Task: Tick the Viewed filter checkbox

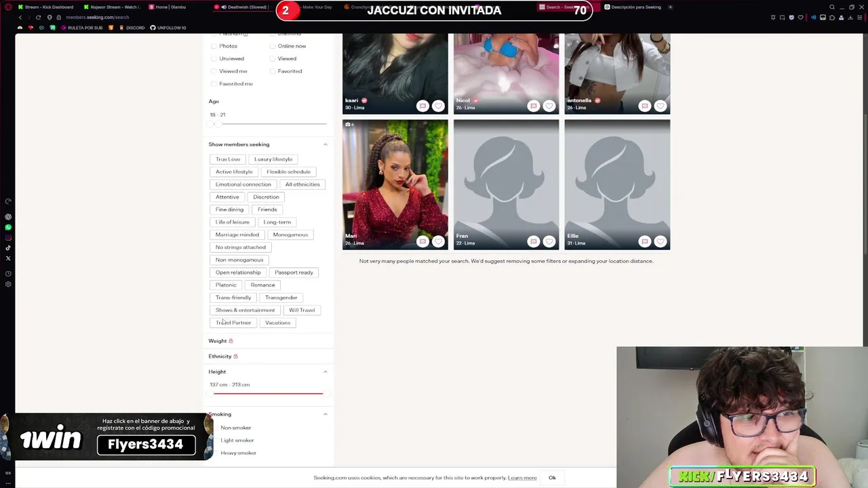Action: 273,58
